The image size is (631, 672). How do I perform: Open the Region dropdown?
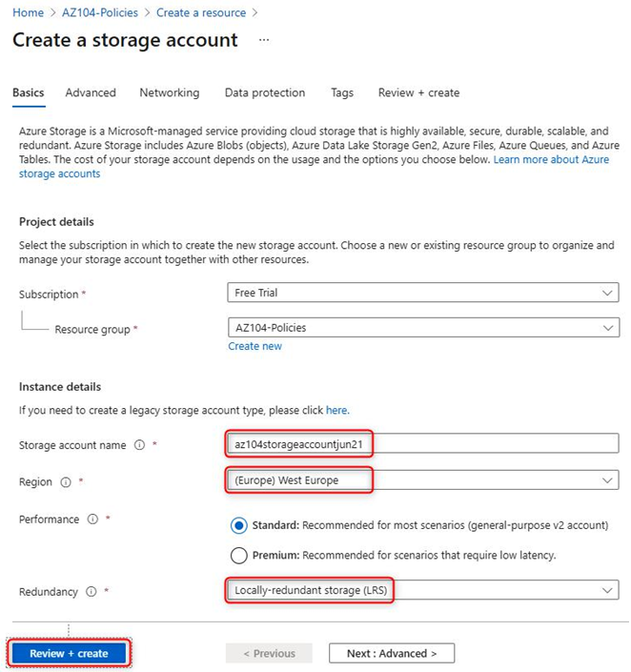(x=423, y=480)
